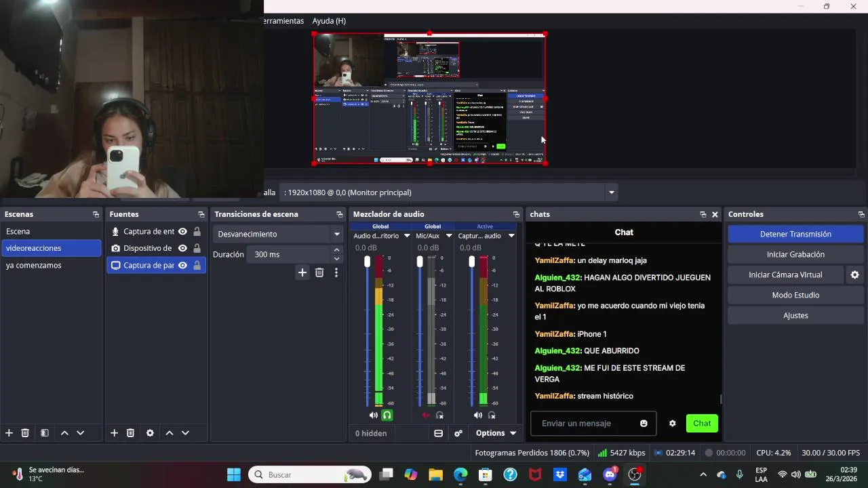Move source down arrow in Fuentes panel
The height and width of the screenshot is (488, 868).
click(185, 433)
